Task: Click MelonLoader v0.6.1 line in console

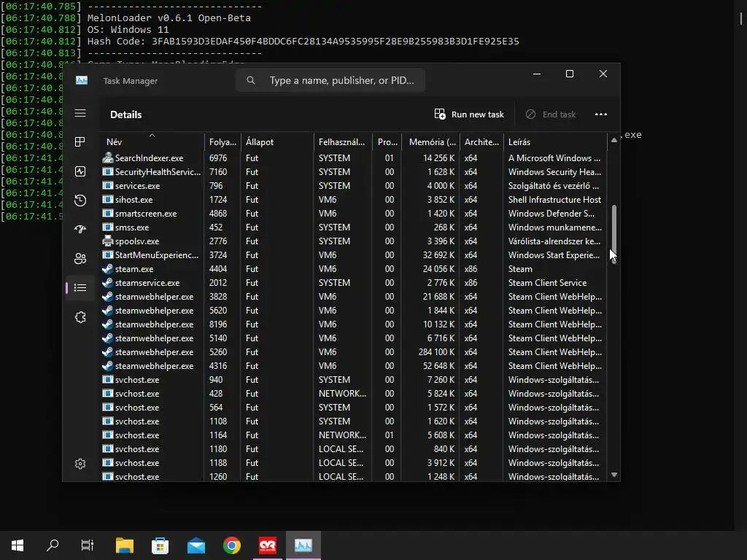Action: click(169, 17)
